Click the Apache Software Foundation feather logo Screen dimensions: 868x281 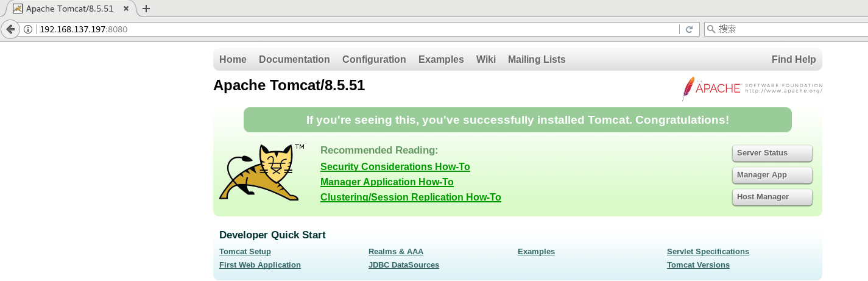[752, 88]
